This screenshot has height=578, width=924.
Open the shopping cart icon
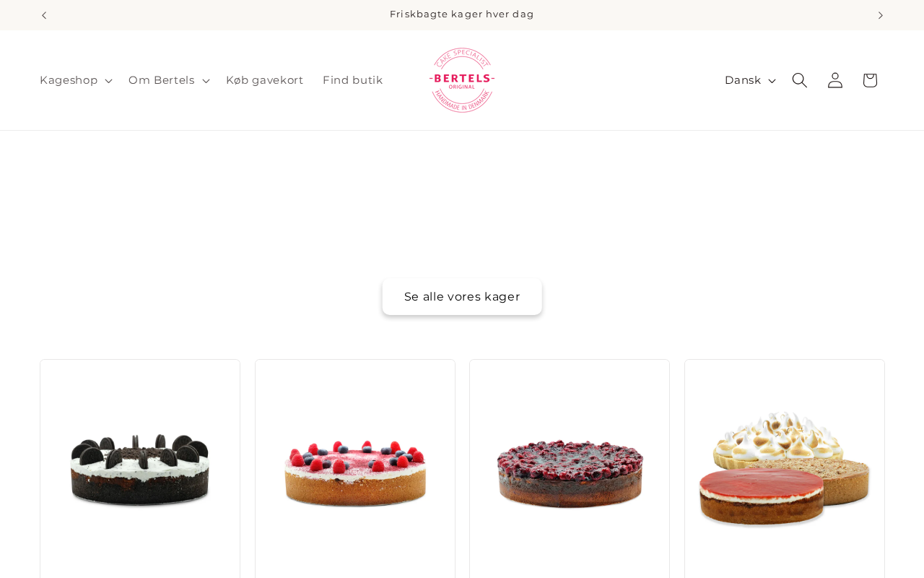pyautogui.click(x=870, y=80)
